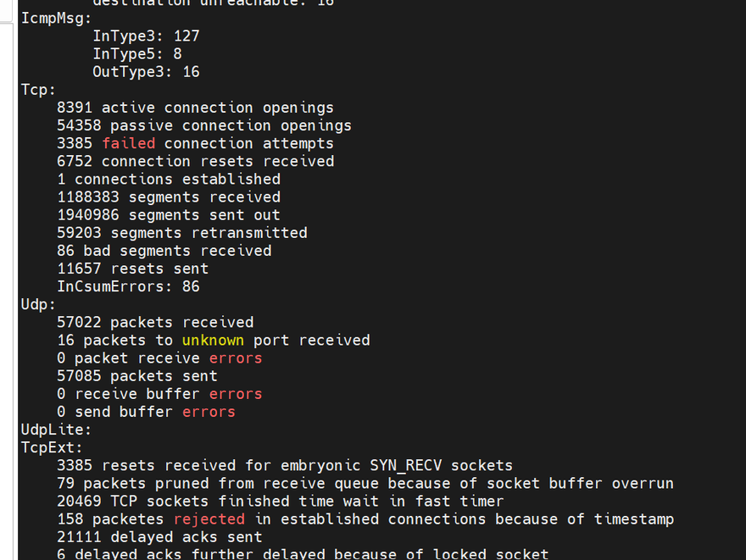Click the yellow word "unknown"
Viewport: 746px width, 560px height.
click(x=213, y=340)
